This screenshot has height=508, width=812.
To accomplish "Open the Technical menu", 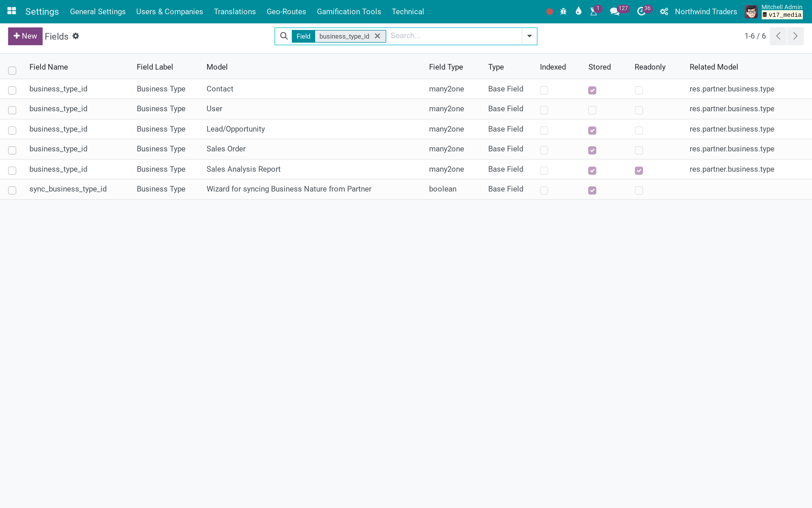I will [x=408, y=12].
